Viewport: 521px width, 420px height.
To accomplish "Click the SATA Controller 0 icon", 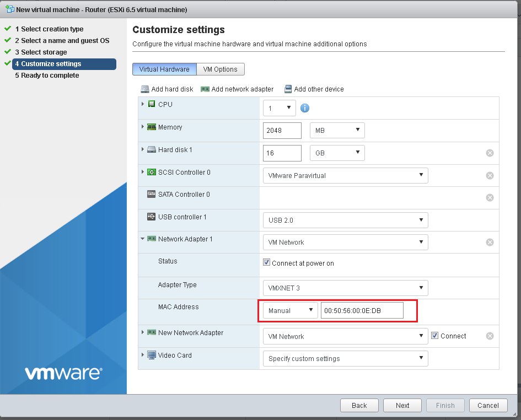I will pos(151,194).
